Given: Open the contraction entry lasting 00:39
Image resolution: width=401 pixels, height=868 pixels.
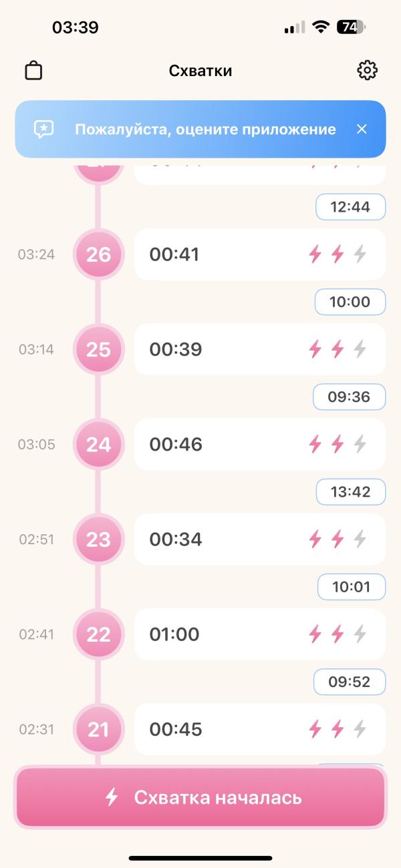Looking at the screenshot, I should [260, 349].
